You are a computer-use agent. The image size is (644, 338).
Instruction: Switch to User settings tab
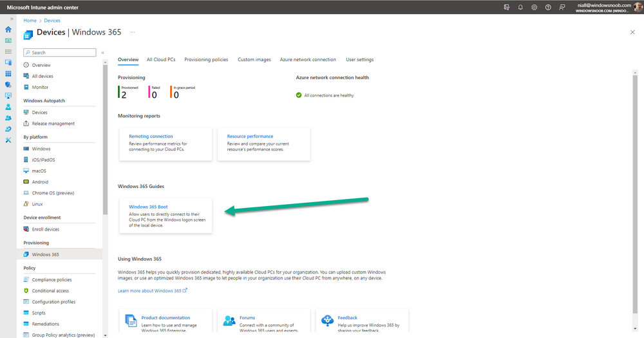(x=360, y=59)
